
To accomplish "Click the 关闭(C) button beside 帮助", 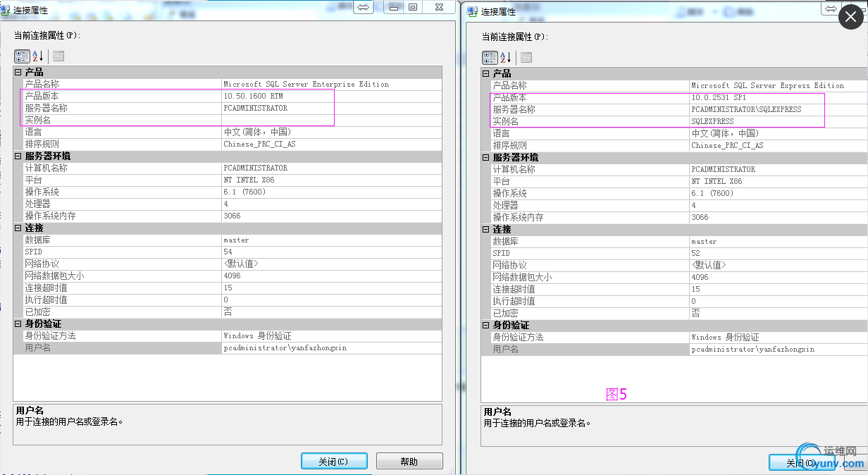I will pyautogui.click(x=334, y=462).
